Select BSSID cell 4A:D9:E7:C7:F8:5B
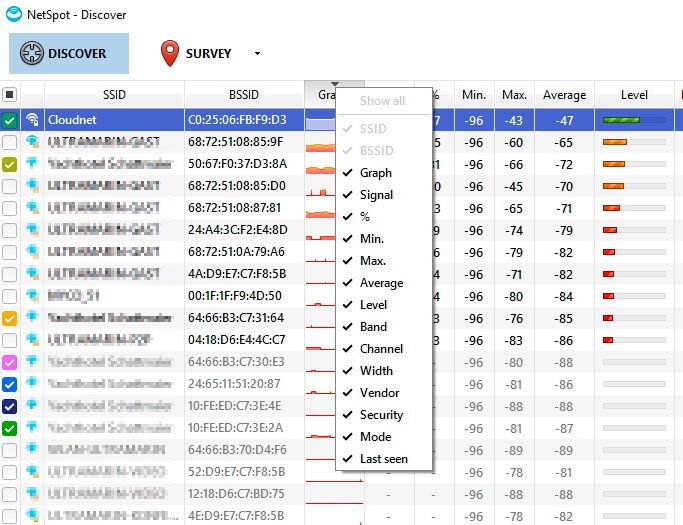 [x=244, y=274]
